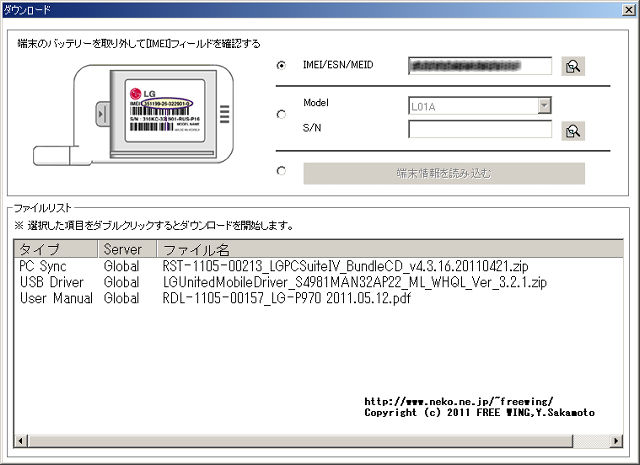Image resolution: width=640 pixels, height=465 pixels.
Task: Click the Global cell in the PC Sync row
Action: coord(122,266)
